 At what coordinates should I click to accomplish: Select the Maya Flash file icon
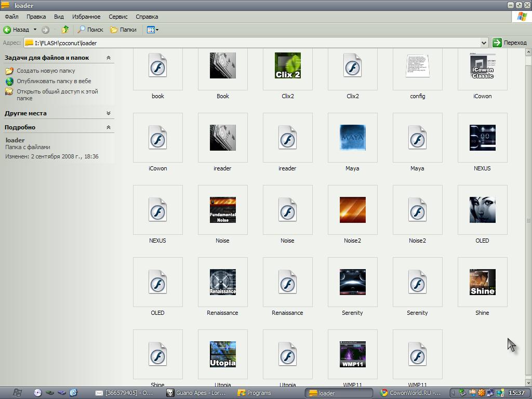[x=418, y=137]
